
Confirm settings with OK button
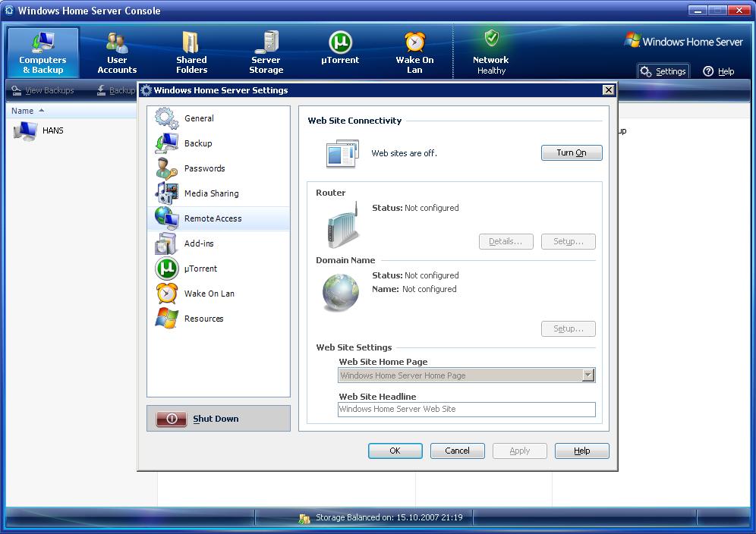pos(395,451)
